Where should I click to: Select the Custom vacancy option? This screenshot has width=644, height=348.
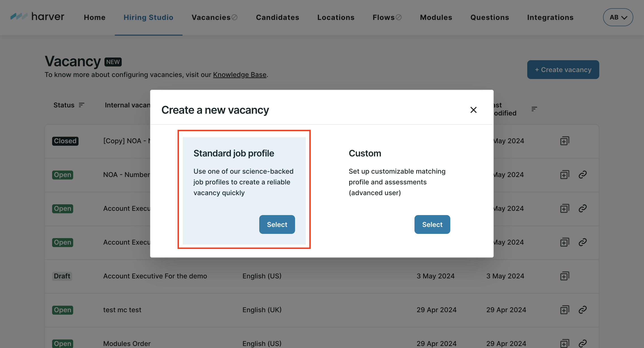pyautogui.click(x=432, y=224)
